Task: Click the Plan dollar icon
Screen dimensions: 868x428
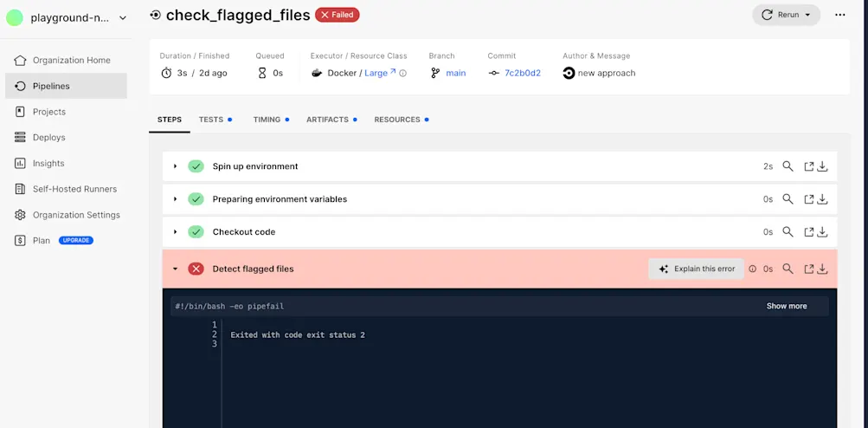Action: coord(20,241)
